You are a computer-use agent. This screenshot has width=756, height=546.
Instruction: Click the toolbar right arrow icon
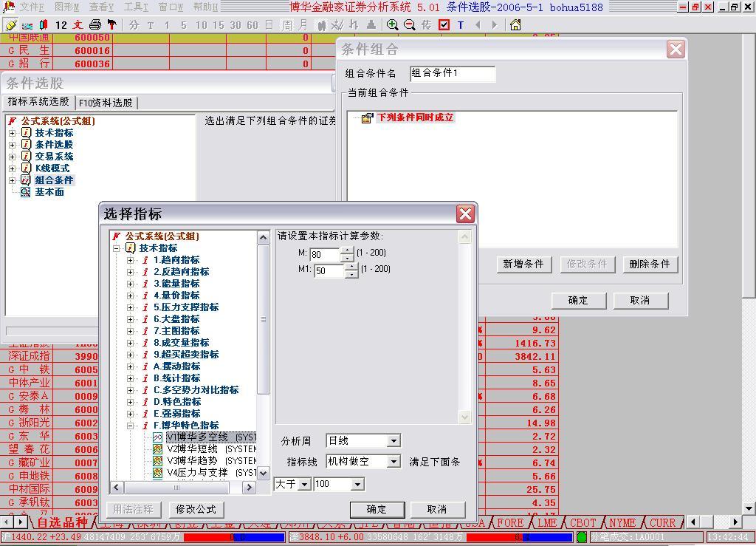tap(494, 25)
